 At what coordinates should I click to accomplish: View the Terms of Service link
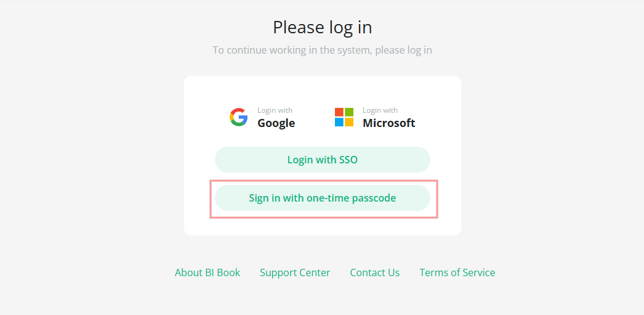(457, 272)
